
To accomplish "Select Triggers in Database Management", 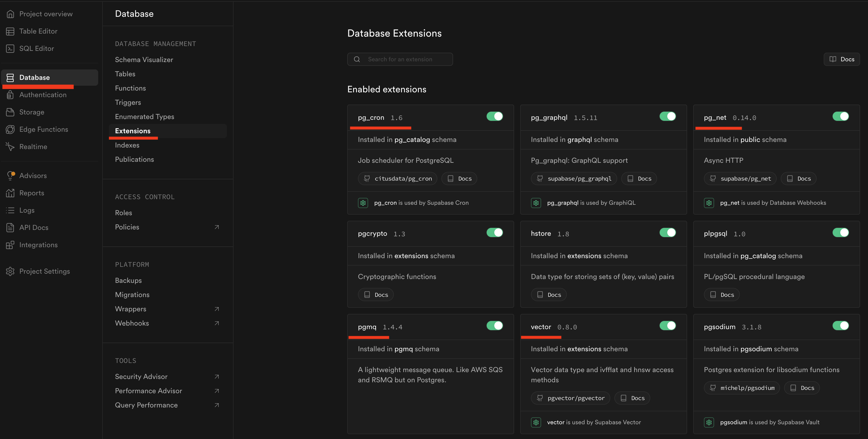I will [x=128, y=103].
